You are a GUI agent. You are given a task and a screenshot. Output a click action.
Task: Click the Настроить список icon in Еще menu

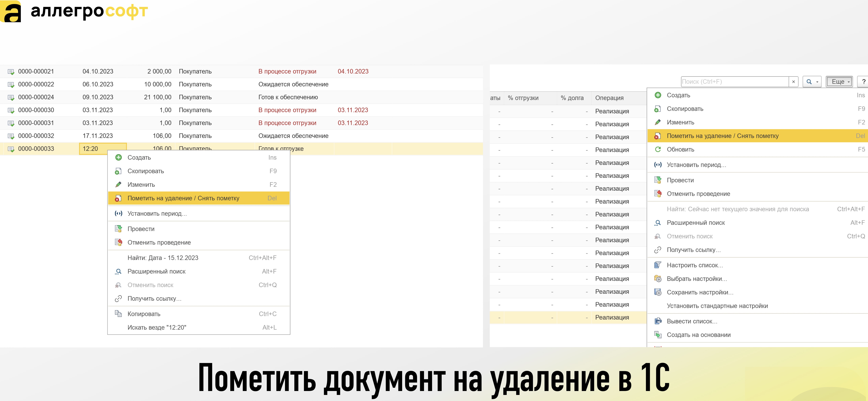point(658,265)
